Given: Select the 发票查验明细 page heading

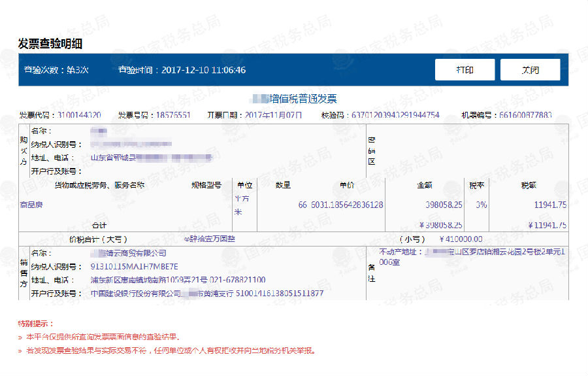Looking at the screenshot, I should click(x=50, y=44).
